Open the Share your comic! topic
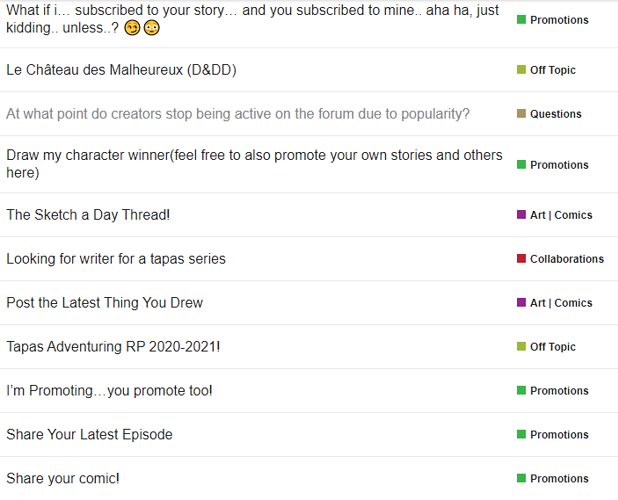This screenshot has width=618, height=500. click(x=63, y=479)
